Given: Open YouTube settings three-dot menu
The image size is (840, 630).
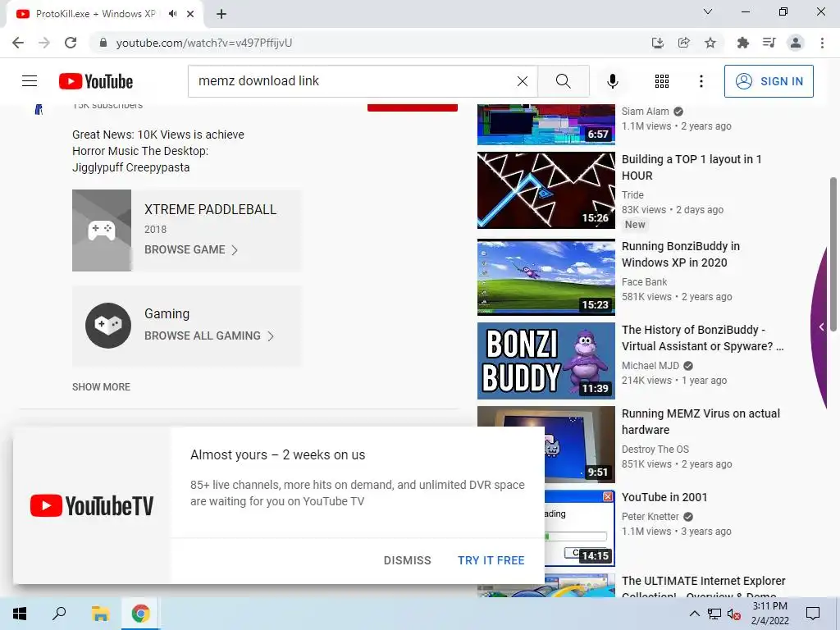Looking at the screenshot, I should tap(701, 81).
